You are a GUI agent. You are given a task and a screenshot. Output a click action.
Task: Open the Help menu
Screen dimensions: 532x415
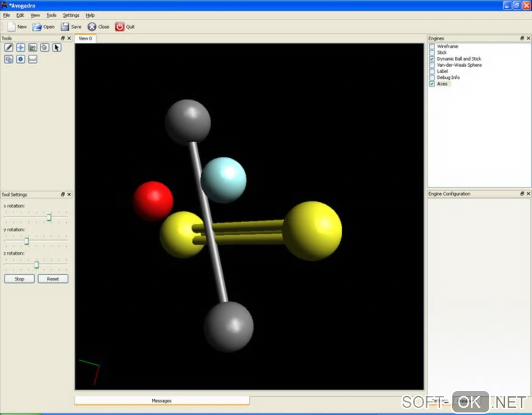click(90, 15)
